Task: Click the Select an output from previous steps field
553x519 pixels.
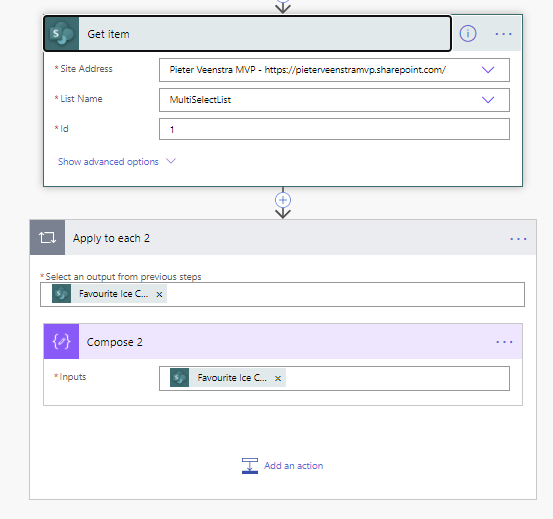Action: 282,294
